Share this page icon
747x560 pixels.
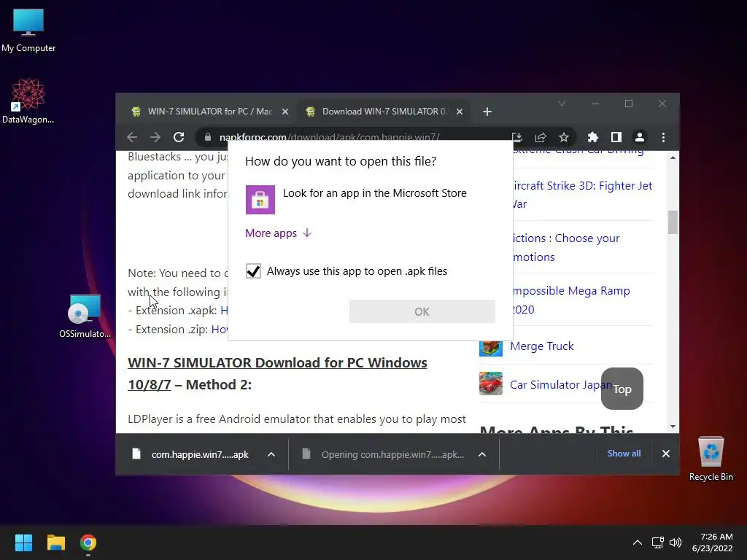coord(541,137)
